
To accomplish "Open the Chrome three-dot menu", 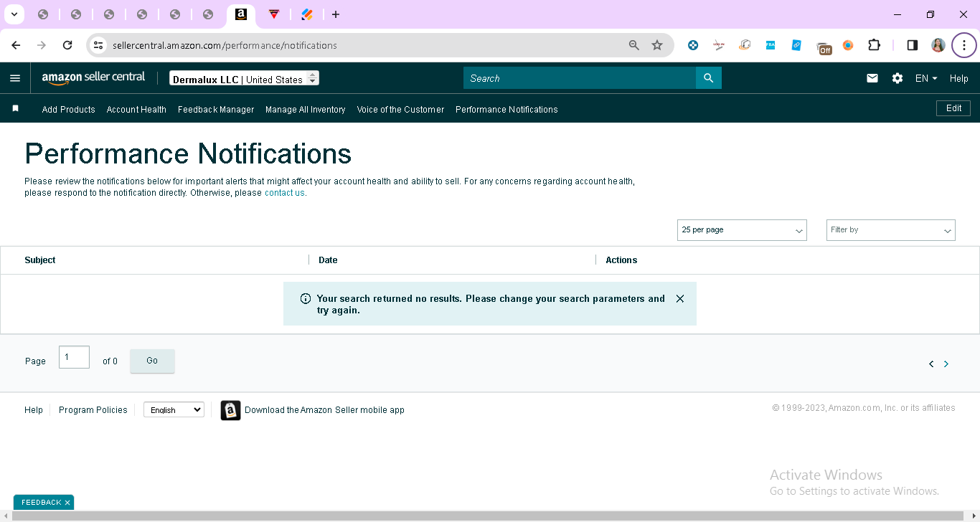I will pos(964,45).
